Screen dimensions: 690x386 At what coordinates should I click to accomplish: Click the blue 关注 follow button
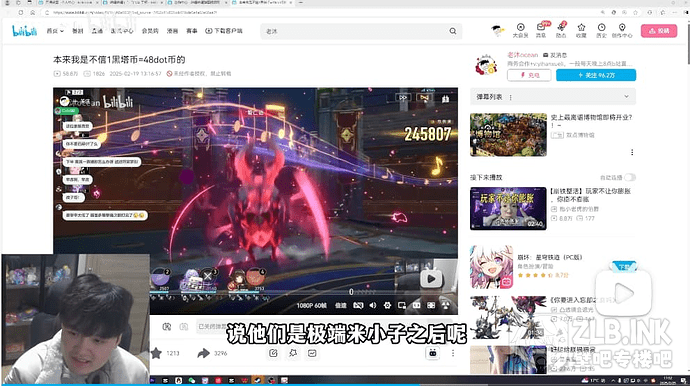(x=596, y=75)
